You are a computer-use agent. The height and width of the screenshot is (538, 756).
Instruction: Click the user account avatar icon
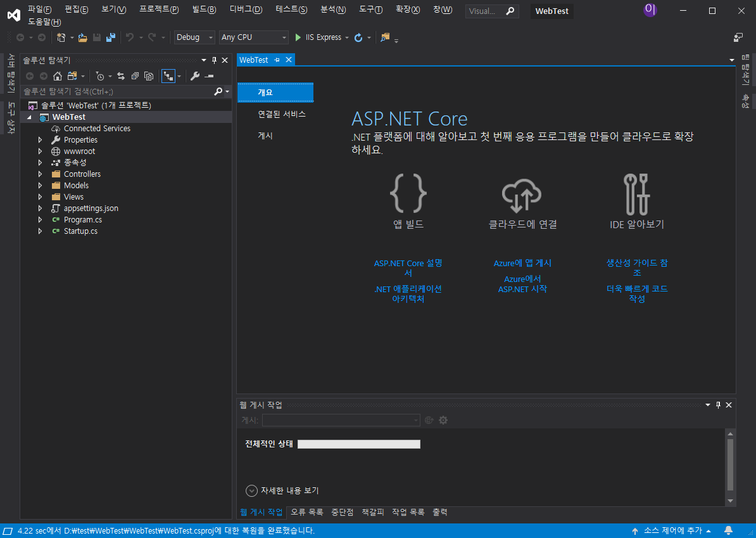[650, 10]
